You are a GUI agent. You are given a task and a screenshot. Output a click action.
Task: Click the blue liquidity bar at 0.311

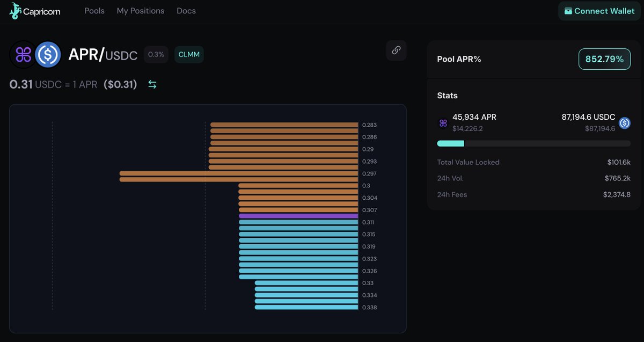(298, 222)
